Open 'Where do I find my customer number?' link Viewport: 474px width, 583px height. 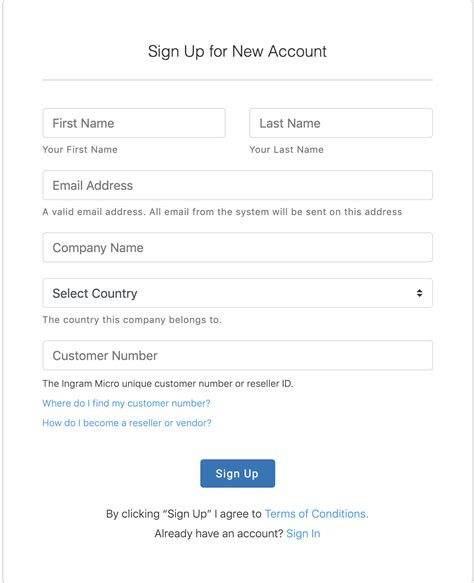126,403
